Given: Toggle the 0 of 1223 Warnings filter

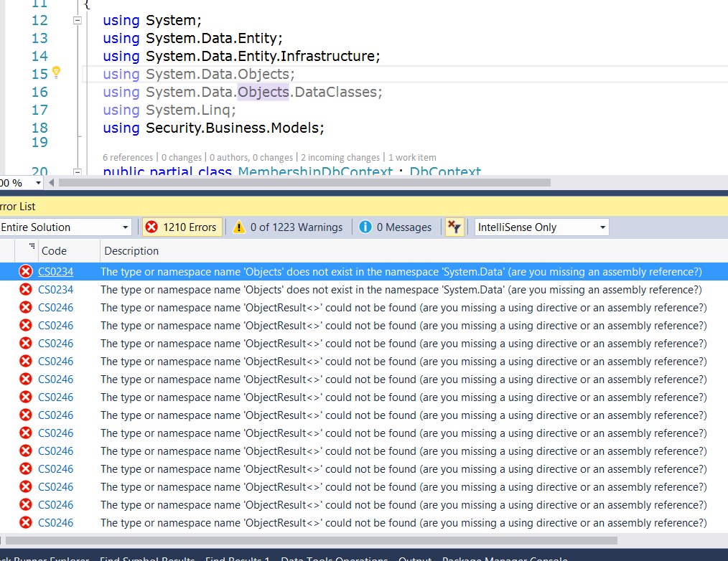Looking at the screenshot, I should coord(287,227).
